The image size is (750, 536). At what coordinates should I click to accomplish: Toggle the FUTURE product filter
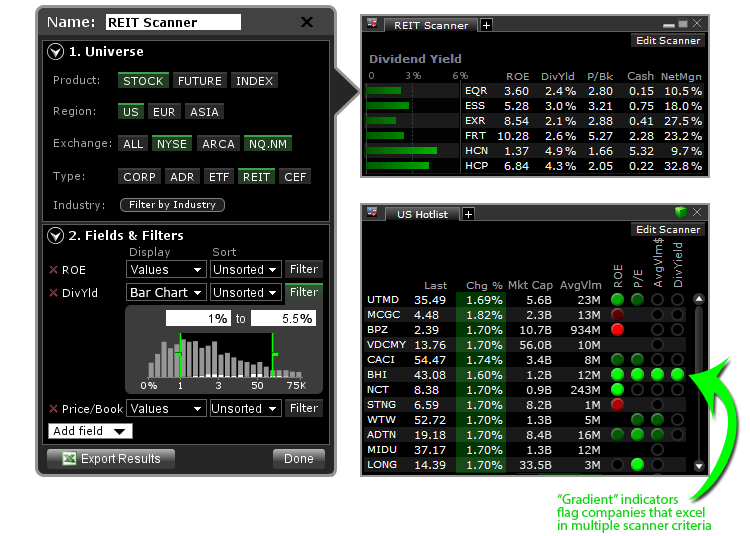pos(199,81)
